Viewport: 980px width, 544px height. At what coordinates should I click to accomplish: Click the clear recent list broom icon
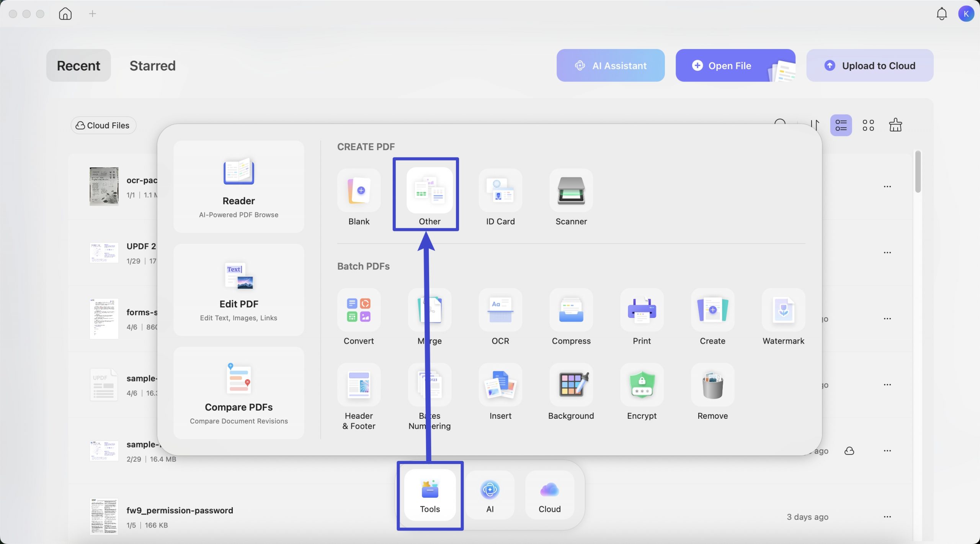click(x=895, y=125)
